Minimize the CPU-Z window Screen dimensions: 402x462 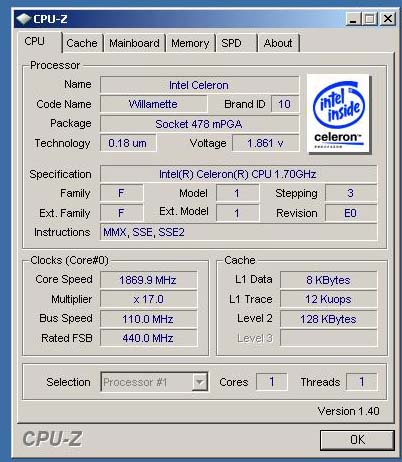coord(353,19)
